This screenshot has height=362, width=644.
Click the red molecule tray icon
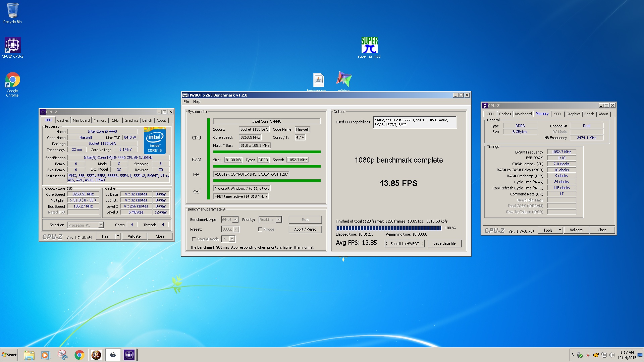click(588, 355)
